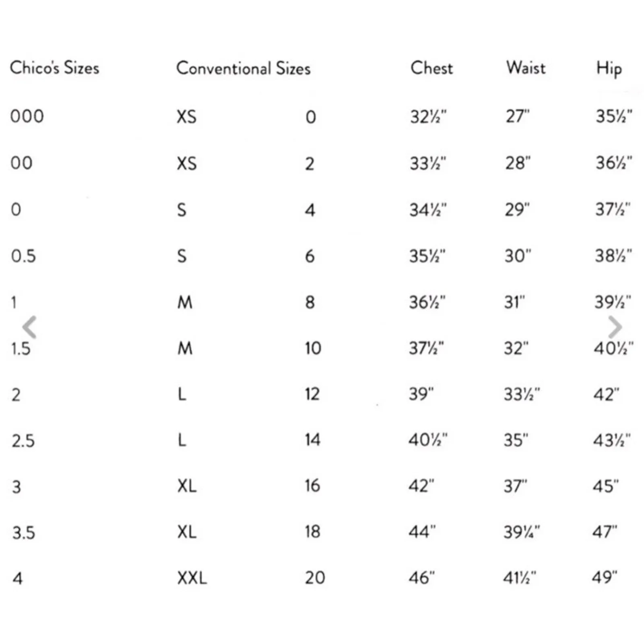Advance to next image with right chevron

click(615, 327)
